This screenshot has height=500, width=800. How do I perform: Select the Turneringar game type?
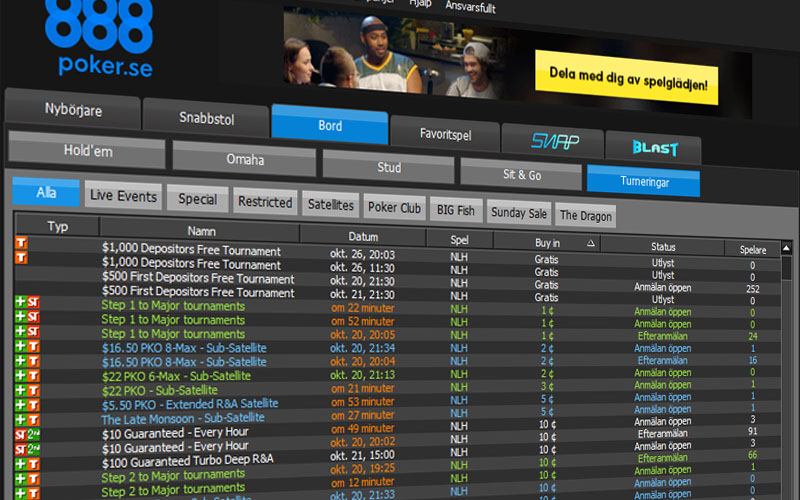pyautogui.click(x=644, y=181)
